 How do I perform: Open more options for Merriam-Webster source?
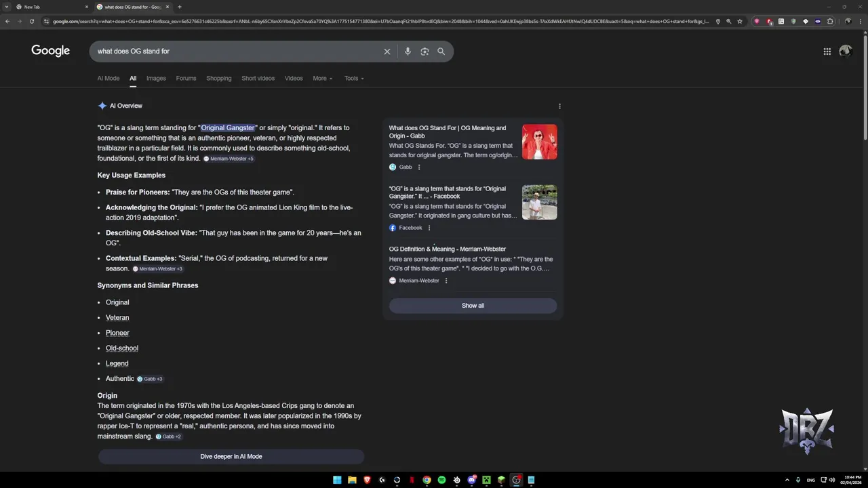446,281
